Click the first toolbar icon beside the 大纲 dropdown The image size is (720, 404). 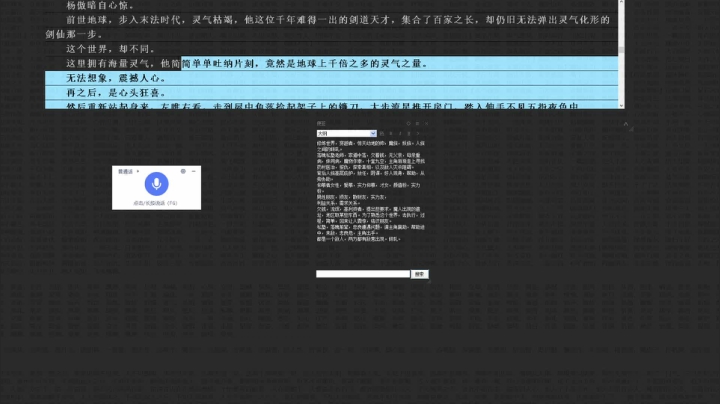tap(382, 134)
